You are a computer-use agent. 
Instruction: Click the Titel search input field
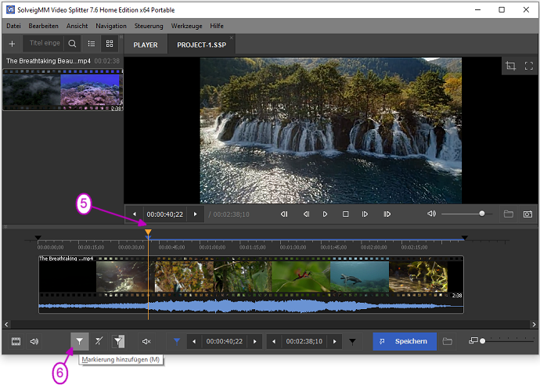(44, 43)
